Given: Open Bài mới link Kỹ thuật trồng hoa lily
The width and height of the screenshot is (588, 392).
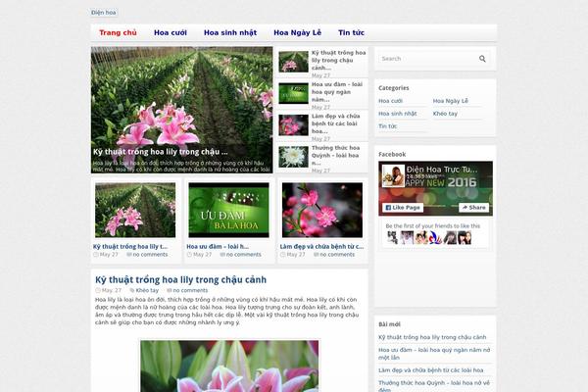Looking at the screenshot, I should (432, 337).
